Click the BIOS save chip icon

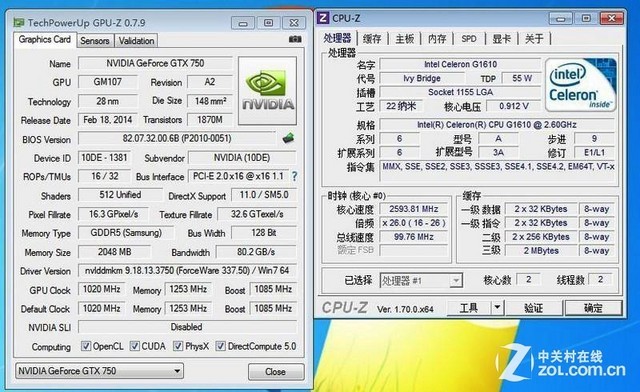(289, 138)
